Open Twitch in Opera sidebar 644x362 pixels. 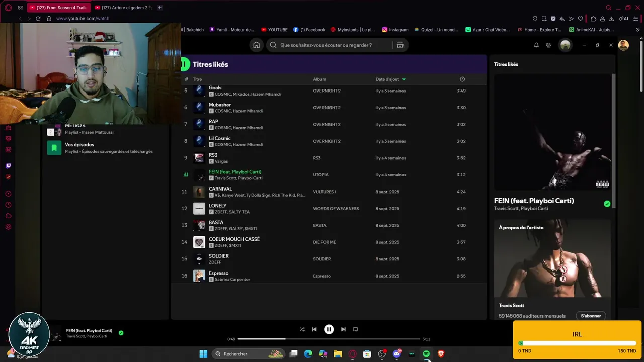pyautogui.click(x=8, y=166)
